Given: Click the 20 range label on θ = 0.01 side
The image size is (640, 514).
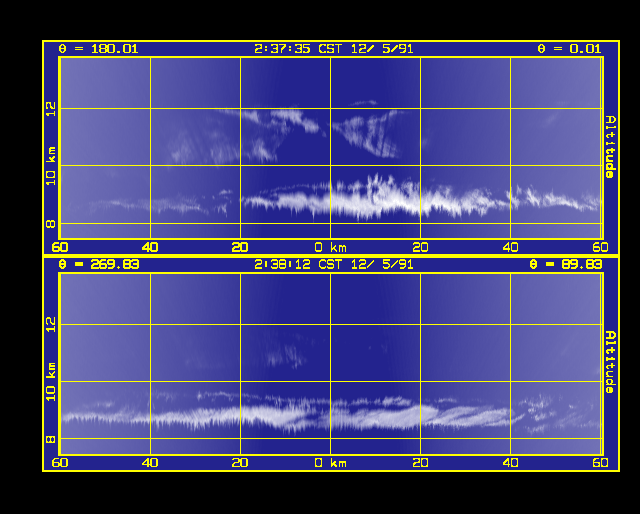Looking at the screenshot, I should click(420, 247).
